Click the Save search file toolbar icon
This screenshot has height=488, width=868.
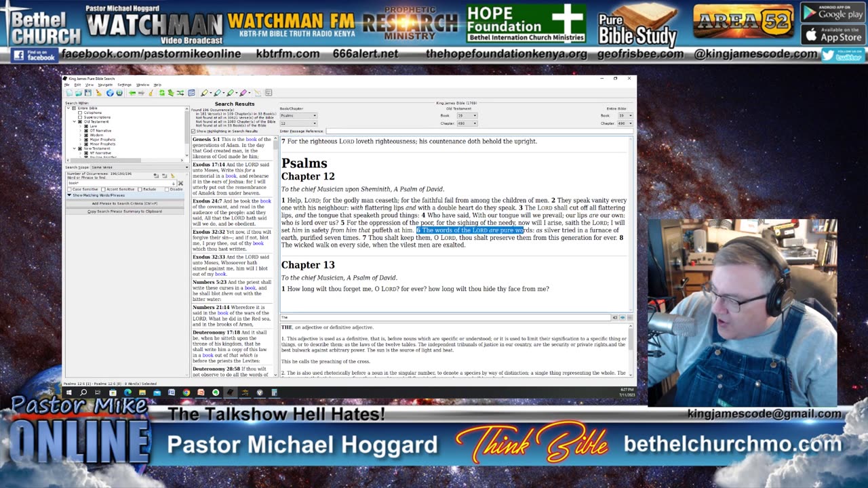(87, 93)
